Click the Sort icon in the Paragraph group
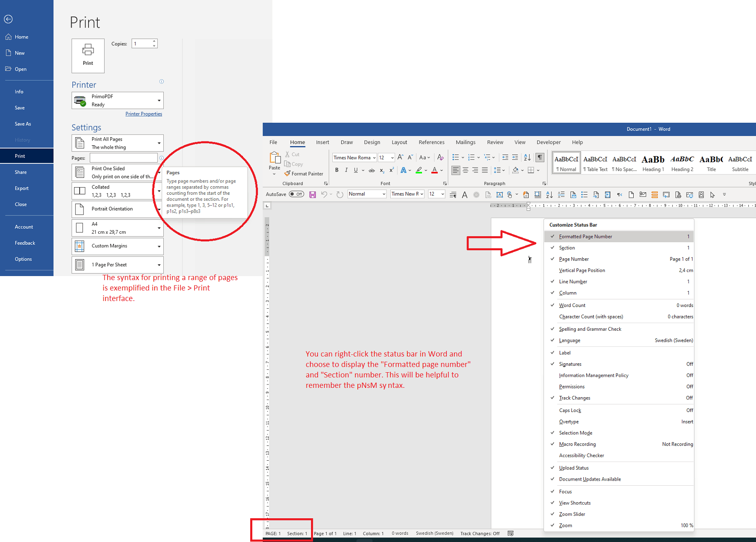This screenshot has height=542, width=756. pos(527,158)
